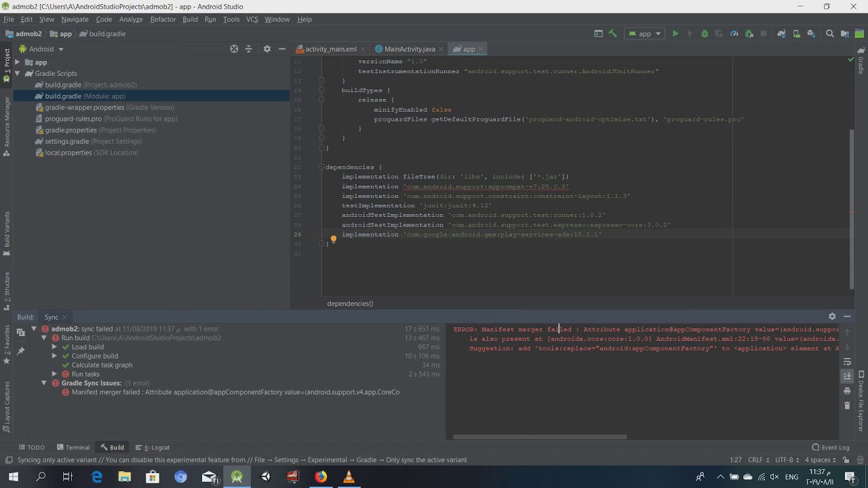The width and height of the screenshot is (868, 488).
Task: Switch to the MainActivity.java tab
Action: pos(410,49)
